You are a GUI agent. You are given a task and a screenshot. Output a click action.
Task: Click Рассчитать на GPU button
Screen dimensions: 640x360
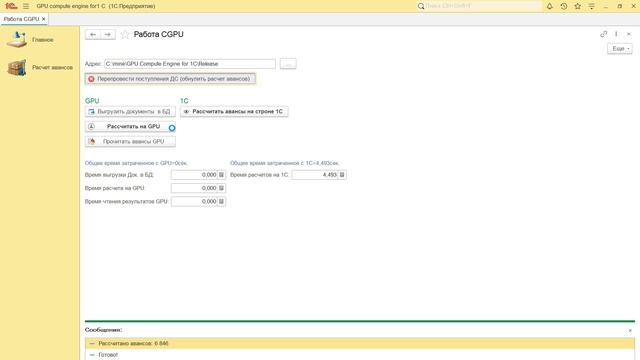click(130, 127)
